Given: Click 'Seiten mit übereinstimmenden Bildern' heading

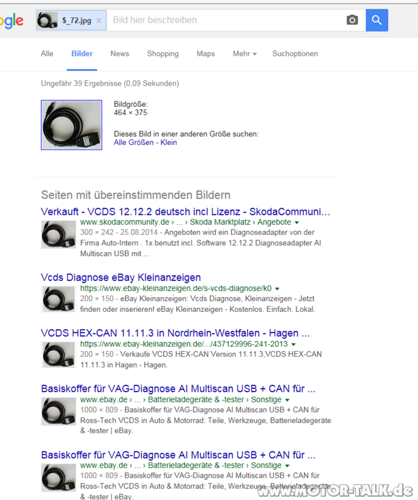Looking at the screenshot, I should pyautogui.click(x=136, y=195).
